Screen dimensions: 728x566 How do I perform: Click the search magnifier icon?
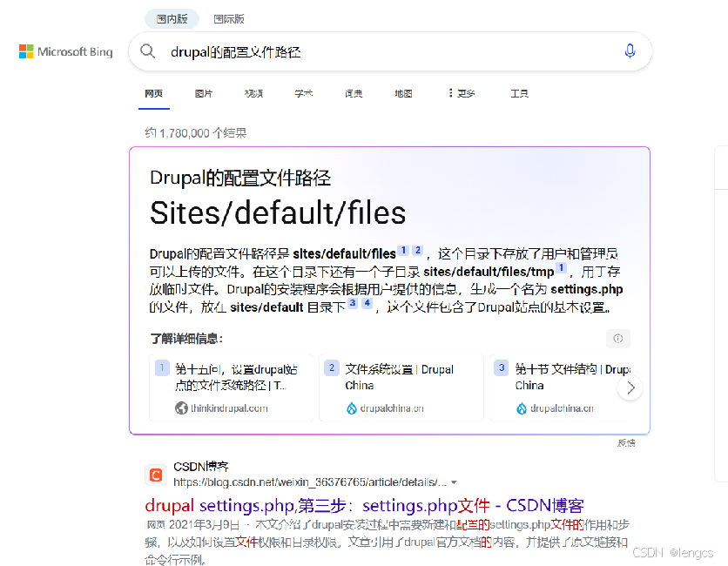tap(148, 51)
